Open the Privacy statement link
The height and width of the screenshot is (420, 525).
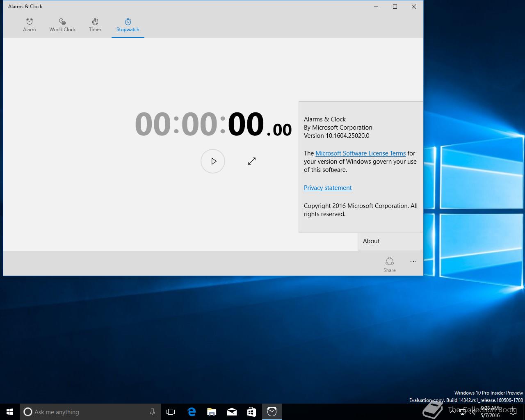(x=328, y=188)
